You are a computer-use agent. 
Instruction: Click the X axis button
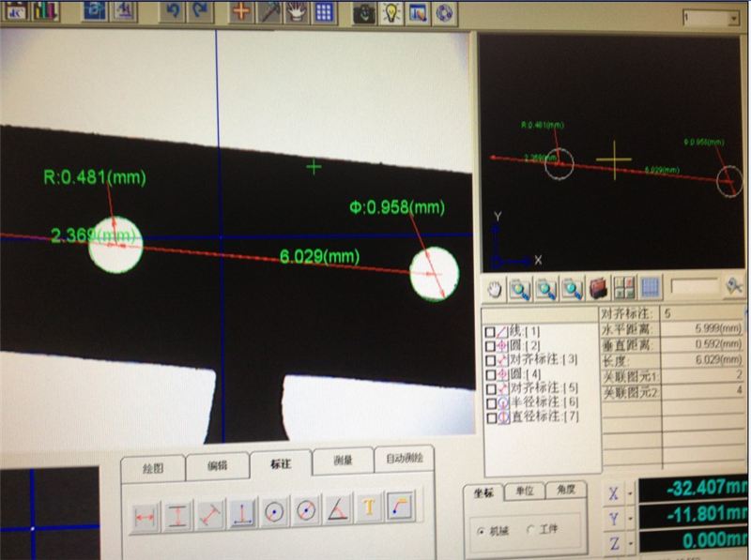point(615,493)
